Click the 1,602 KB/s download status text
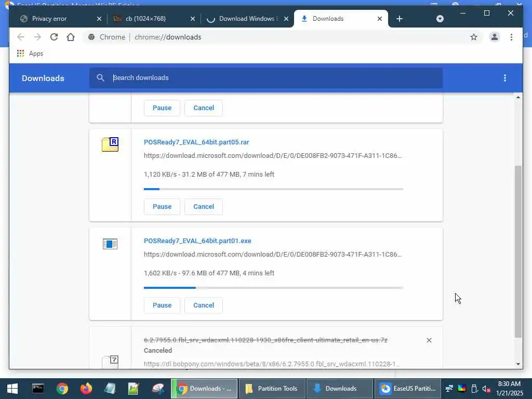532x399 pixels. pos(209,273)
